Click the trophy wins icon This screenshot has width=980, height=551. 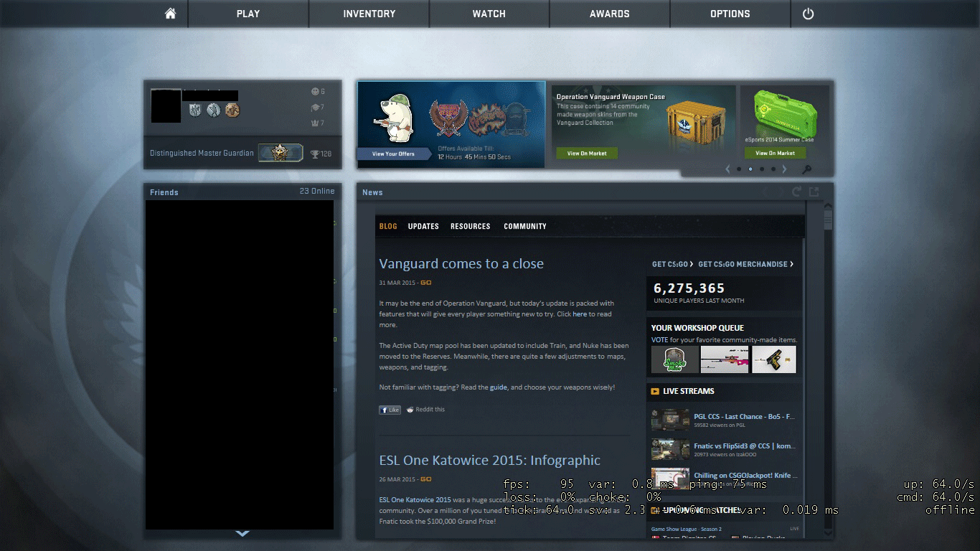[x=315, y=154]
